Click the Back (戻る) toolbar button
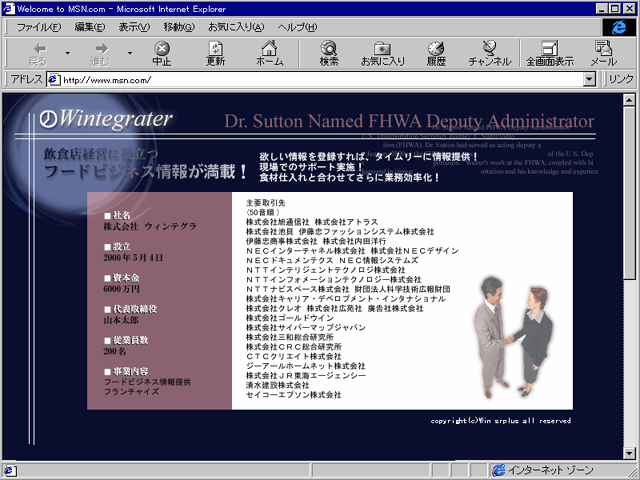 (38, 53)
